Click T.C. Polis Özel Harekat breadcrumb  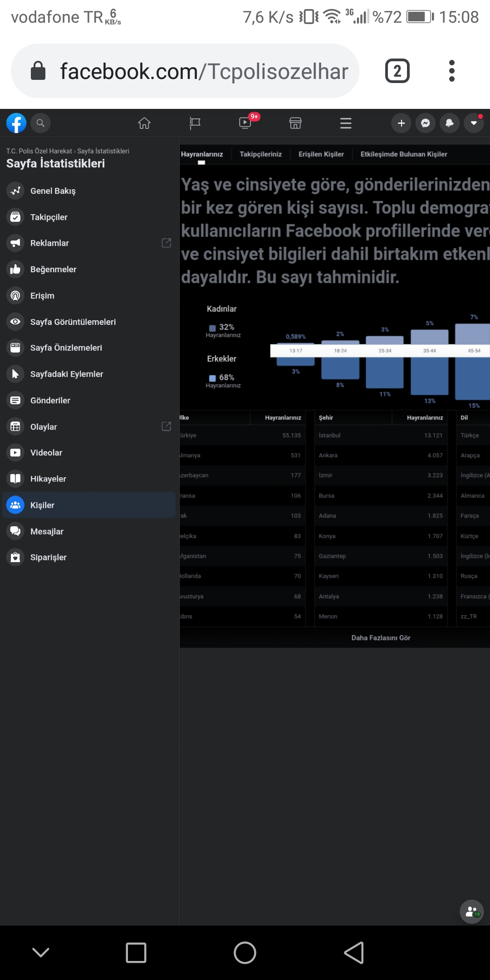click(39, 151)
